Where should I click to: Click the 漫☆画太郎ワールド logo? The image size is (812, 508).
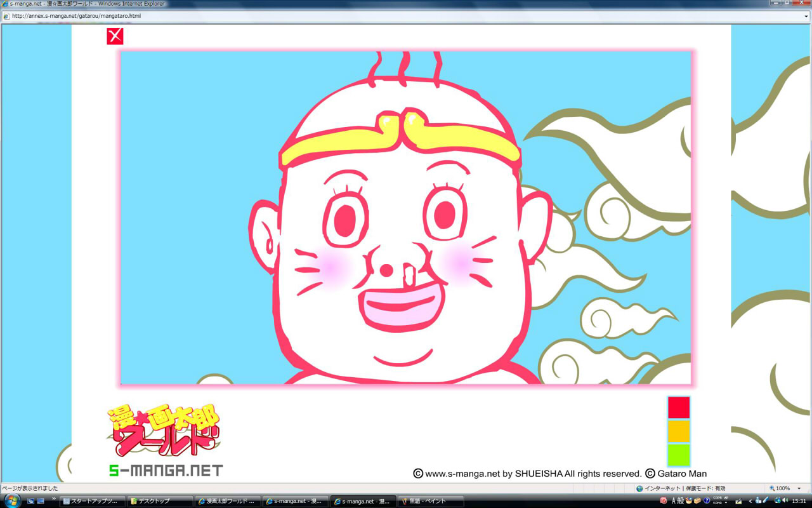pos(164,431)
